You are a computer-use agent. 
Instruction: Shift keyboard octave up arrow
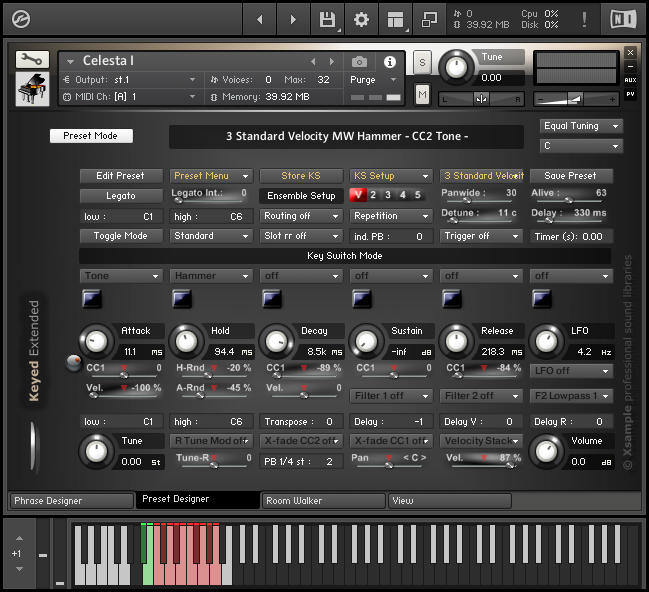(19, 538)
